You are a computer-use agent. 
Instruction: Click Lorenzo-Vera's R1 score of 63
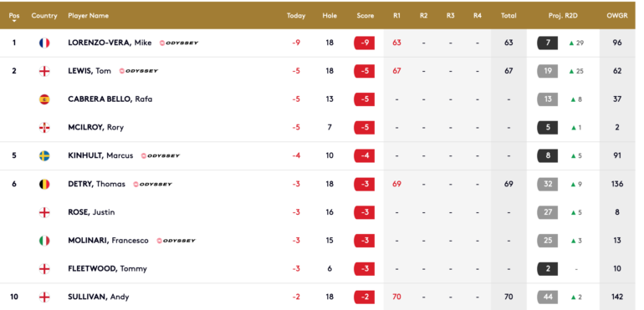(396, 43)
